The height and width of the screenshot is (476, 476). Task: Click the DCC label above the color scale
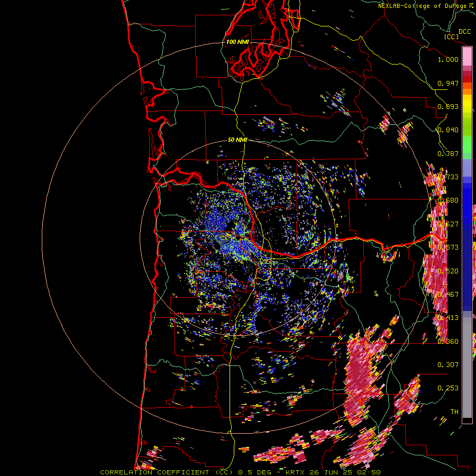[464, 32]
